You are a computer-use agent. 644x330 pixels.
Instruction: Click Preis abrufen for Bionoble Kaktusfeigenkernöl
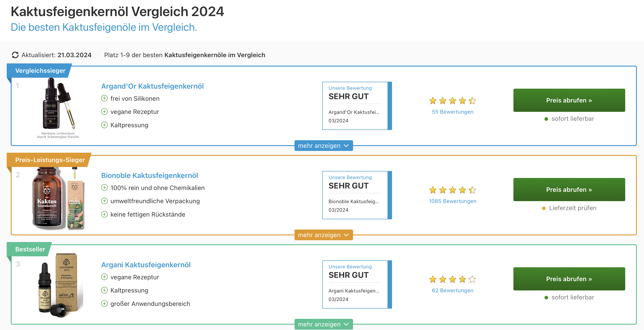tap(569, 190)
